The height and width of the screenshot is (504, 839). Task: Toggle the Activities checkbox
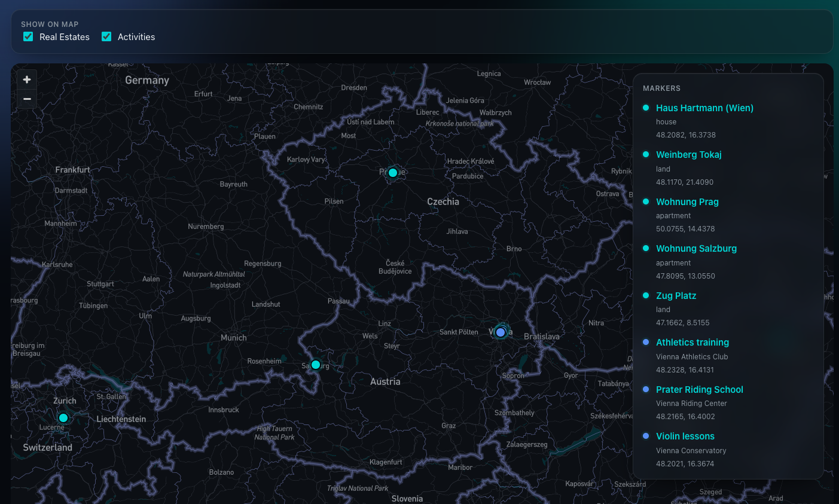[106, 36]
